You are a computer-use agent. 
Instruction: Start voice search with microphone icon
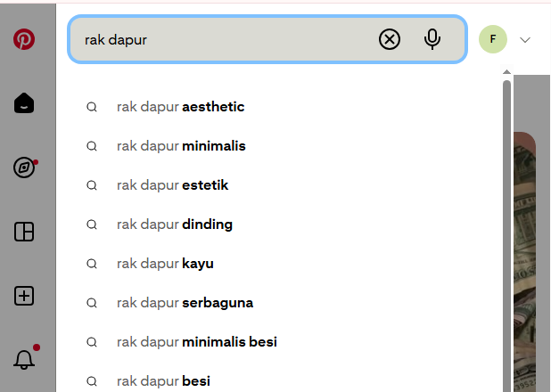click(x=432, y=39)
